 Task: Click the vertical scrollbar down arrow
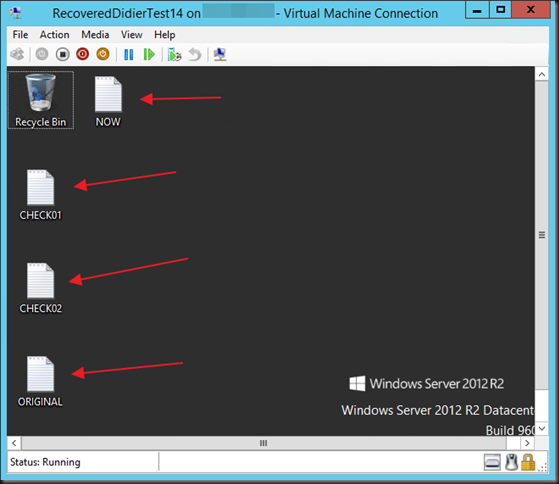click(x=542, y=428)
